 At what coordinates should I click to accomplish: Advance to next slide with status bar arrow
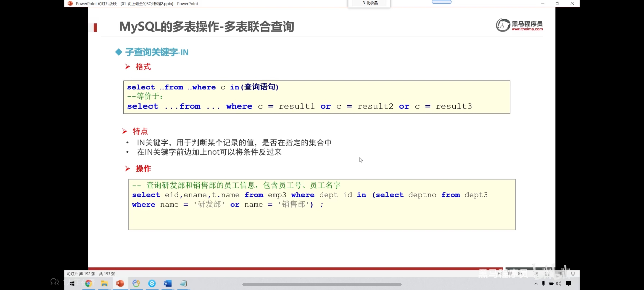[x=520, y=273]
